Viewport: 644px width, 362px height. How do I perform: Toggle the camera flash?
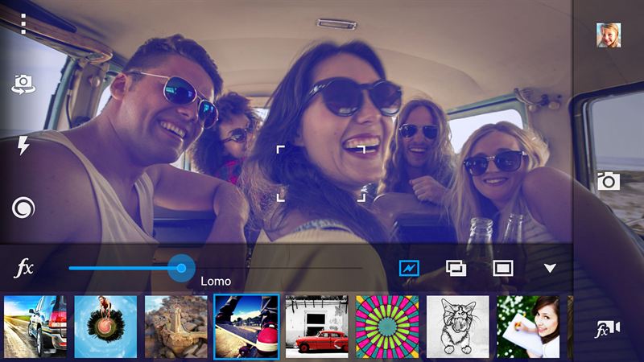pyautogui.click(x=23, y=145)
